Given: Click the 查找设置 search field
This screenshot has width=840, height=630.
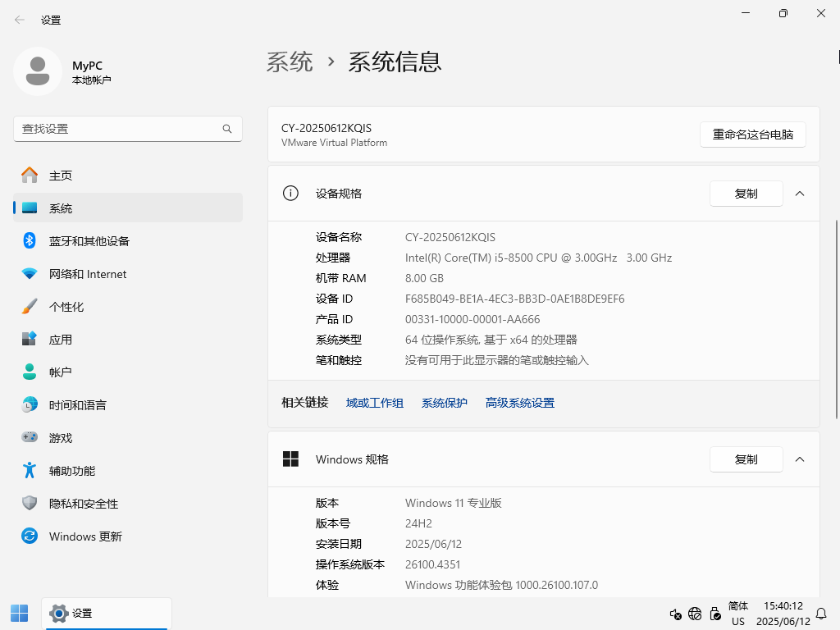Looking at the screenshot, I should [x=128, y=129].
